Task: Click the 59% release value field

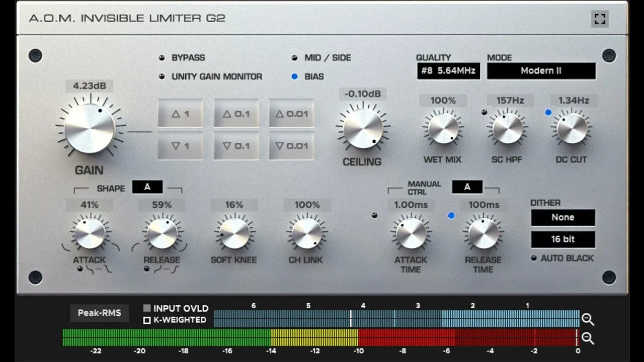Action: tap(162, 205)
